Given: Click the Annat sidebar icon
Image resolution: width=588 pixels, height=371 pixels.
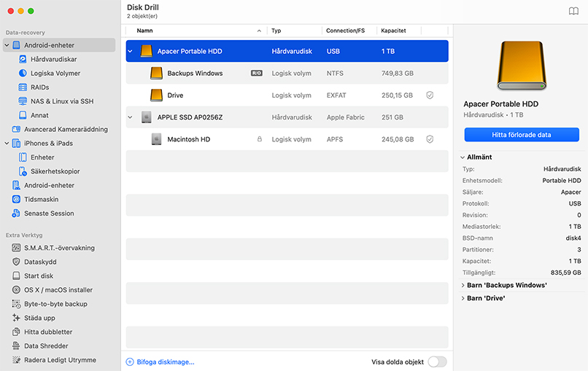Looking at the screenshot, I should [x=23, y=115].
